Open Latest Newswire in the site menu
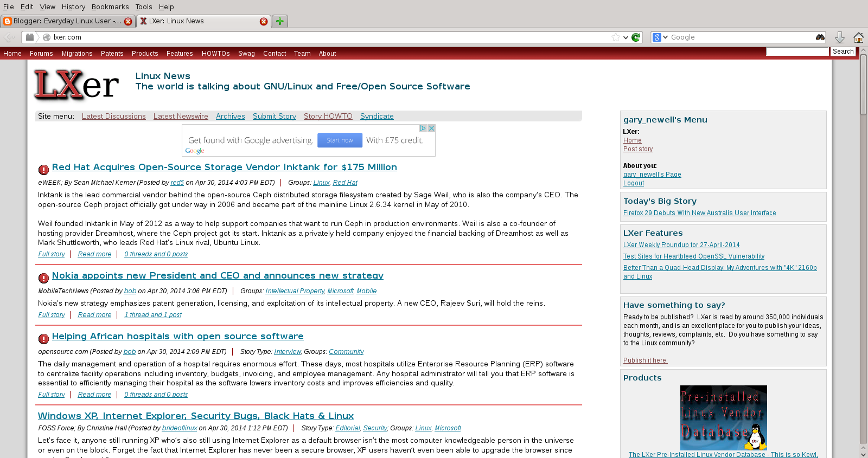 click(x=181, y=117)
